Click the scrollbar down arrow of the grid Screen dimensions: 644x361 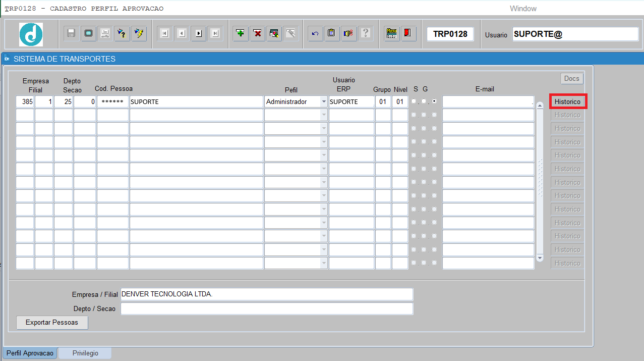(x=540, y=258)
